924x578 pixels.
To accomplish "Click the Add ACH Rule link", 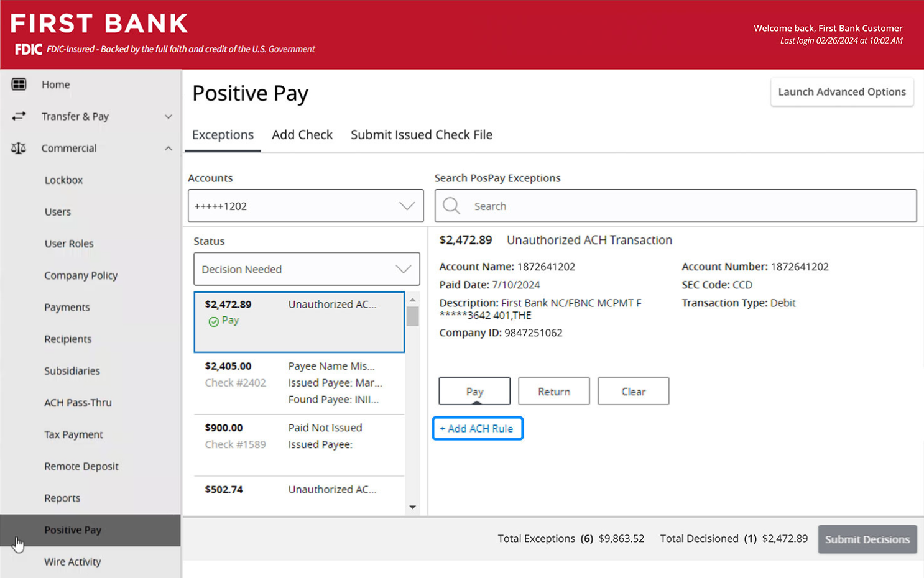I will (x=477, y=429).
